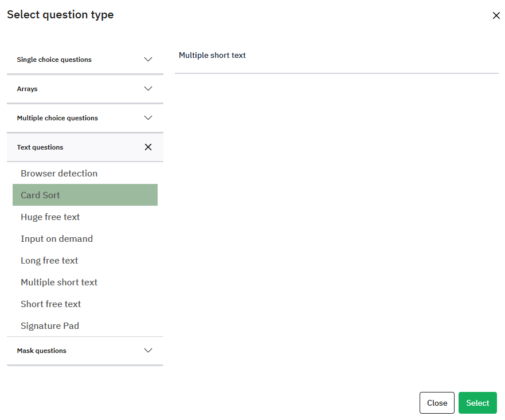Open the Arrays category header
This screenshot has height=420, width=505.
point(28,89)
